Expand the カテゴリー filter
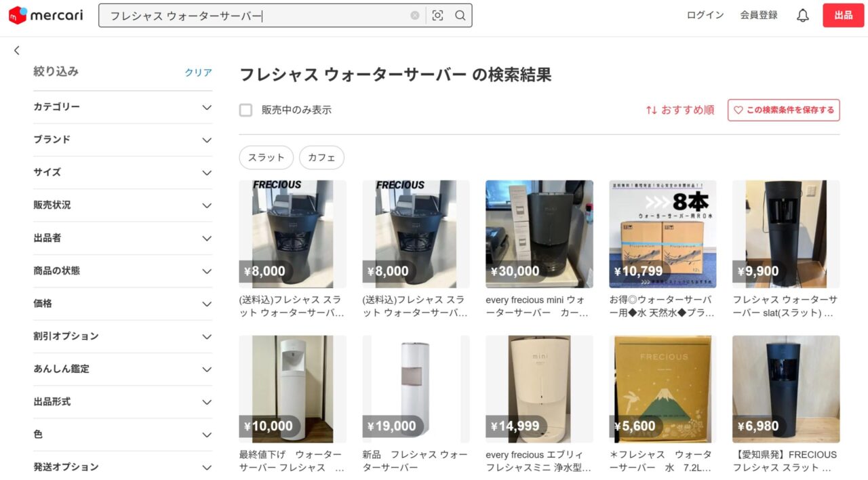The image size is (868, 480). point(123,107)
